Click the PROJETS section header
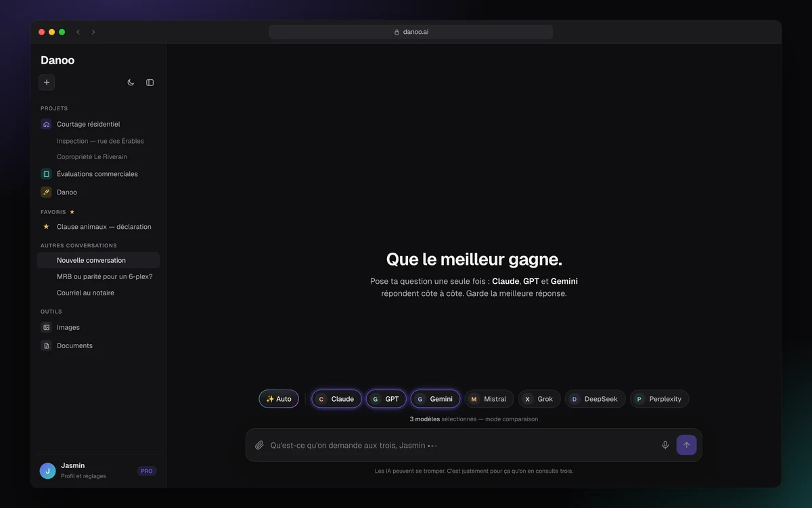 coord(54,108)
